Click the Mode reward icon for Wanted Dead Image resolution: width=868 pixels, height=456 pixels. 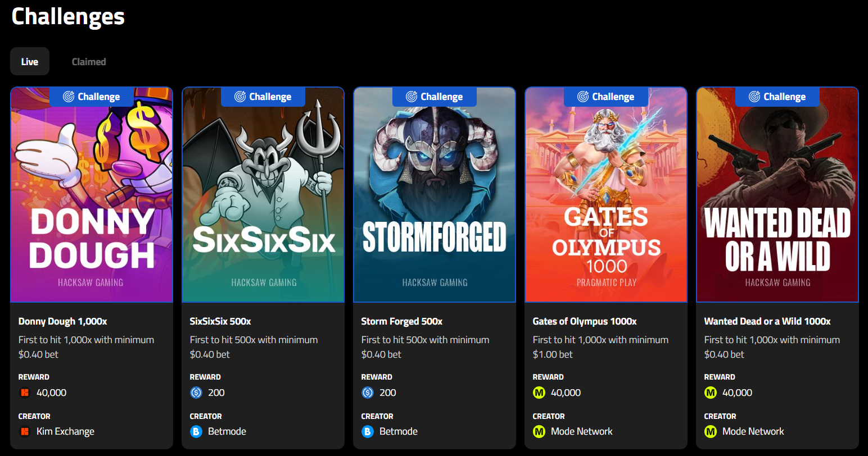[711, 393]
